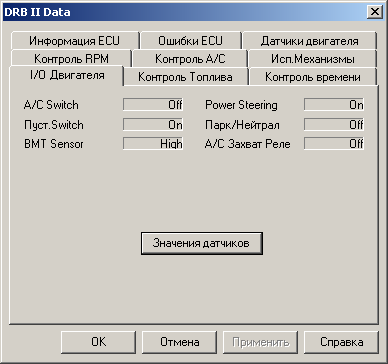388x364 pixels.
Task: Click the A/C Switch label
Action: tap(51, 105)
